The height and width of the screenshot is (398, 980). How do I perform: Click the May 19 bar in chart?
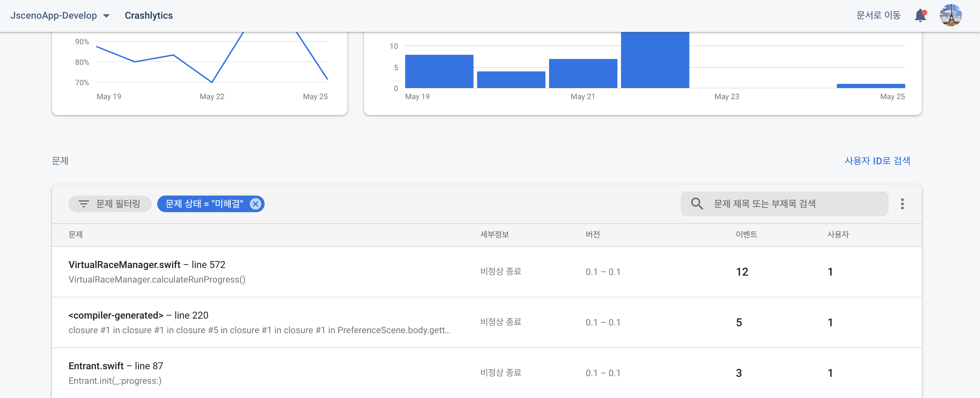(439, 72)
